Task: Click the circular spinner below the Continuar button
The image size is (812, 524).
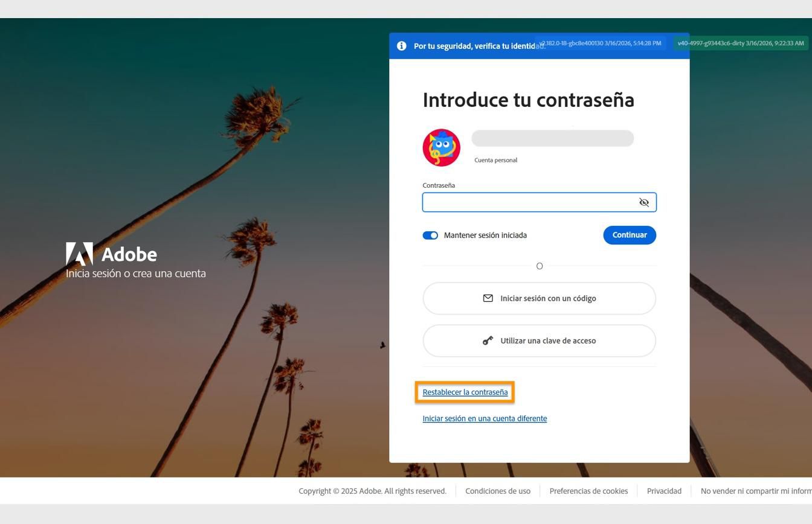Action: point(539,266)
